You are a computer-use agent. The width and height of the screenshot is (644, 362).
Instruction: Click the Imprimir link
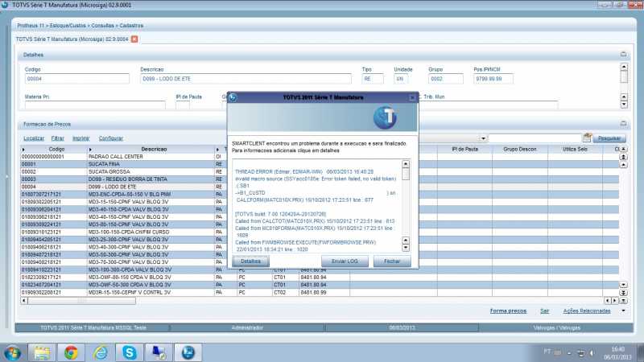[81, 138]
